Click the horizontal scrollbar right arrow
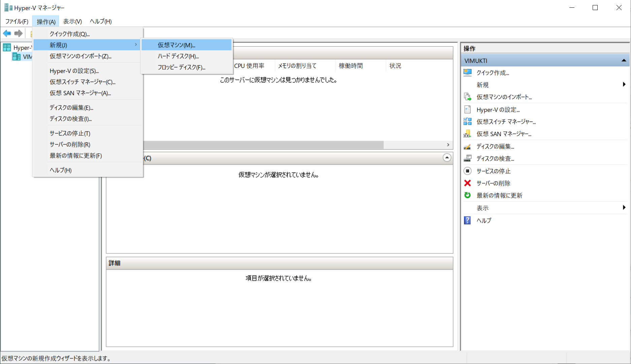The width and height of the screenshot is (631, 364). [x=448, y=145]
